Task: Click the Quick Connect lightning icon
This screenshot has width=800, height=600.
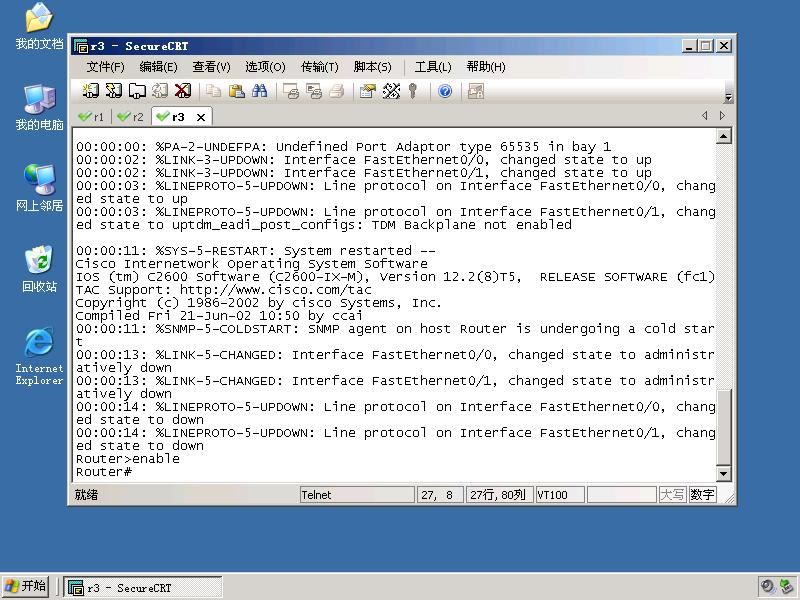Action: point(113,91)
